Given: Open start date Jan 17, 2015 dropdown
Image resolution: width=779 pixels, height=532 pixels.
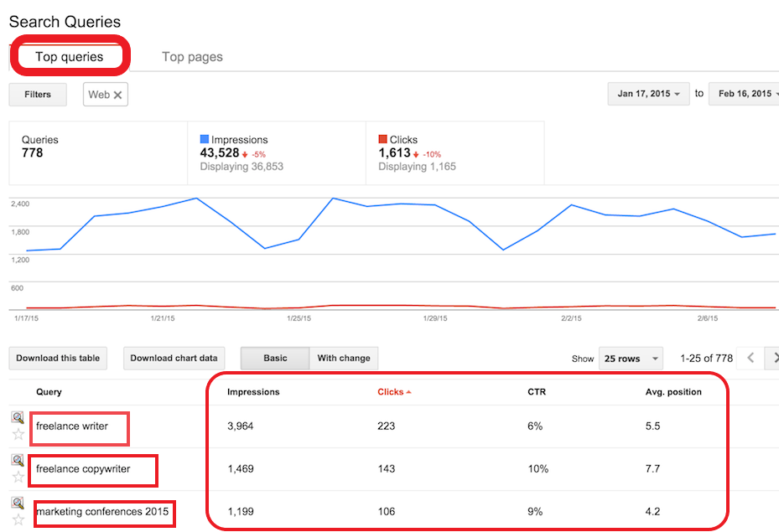Looking at the screenshot, I should click(648, 94).
